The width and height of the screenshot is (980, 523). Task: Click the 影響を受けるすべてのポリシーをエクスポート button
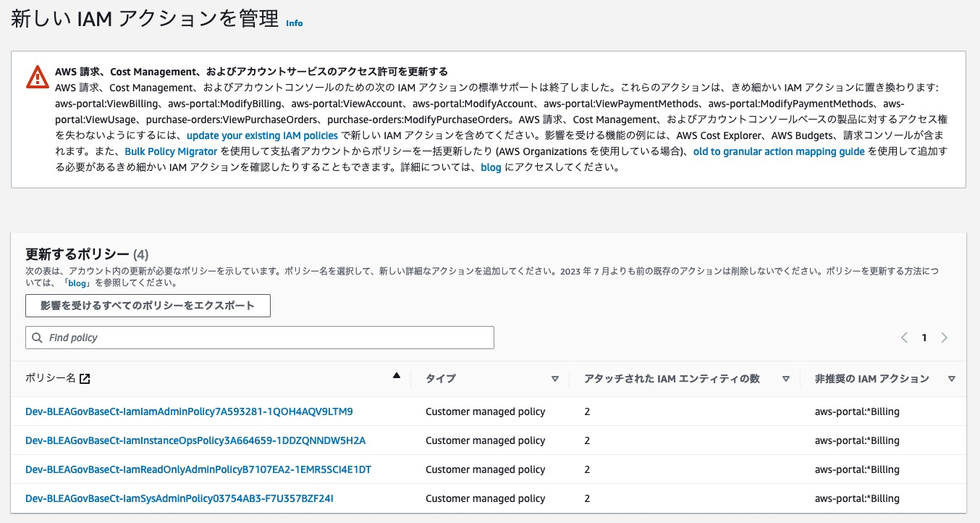point(148,305)
